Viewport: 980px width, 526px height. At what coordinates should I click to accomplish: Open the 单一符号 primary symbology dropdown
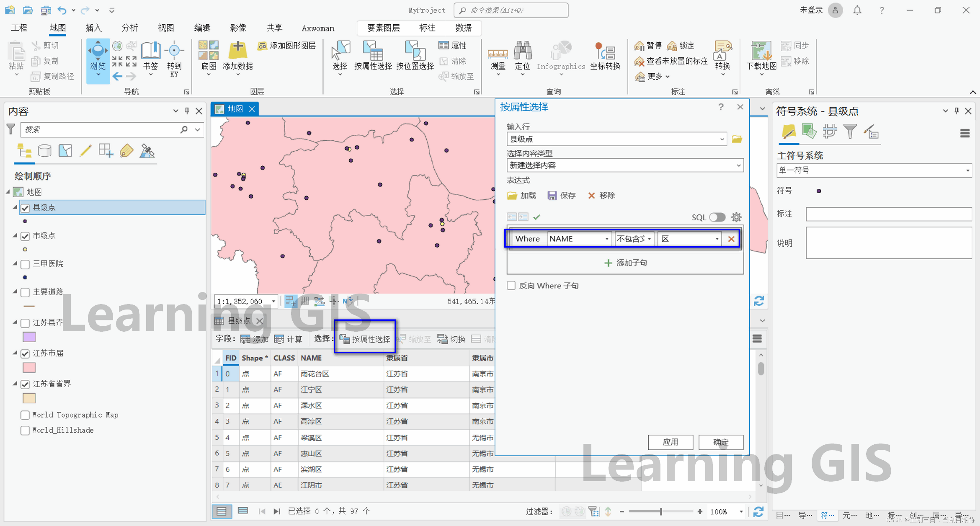click(x=874, y=170)
